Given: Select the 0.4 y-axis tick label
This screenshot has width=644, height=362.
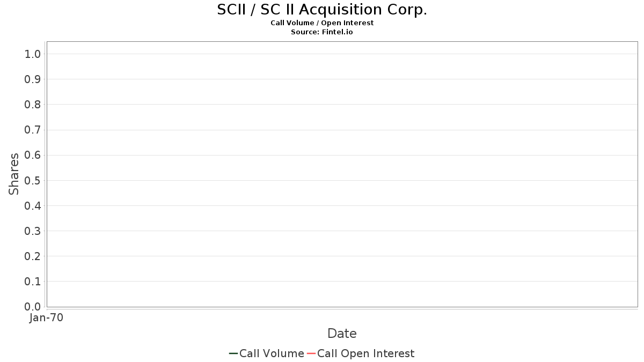Looking at the screenshot, I should point(33,206).
